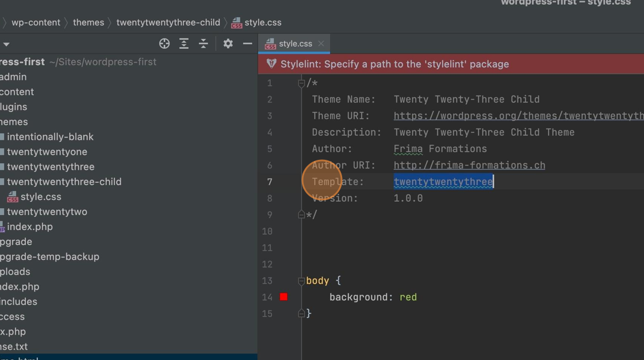Click the themes breadcrumb item
644x360 pixels.
point(89,22)
